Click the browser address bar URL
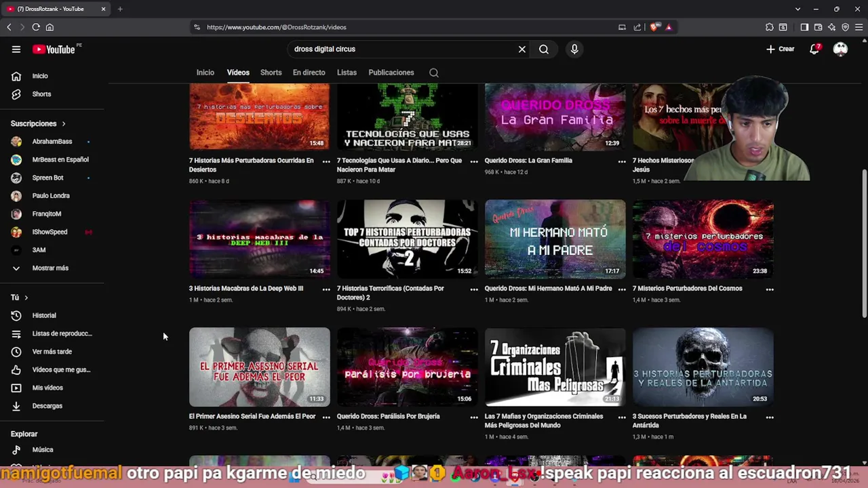 pos(277,27)
